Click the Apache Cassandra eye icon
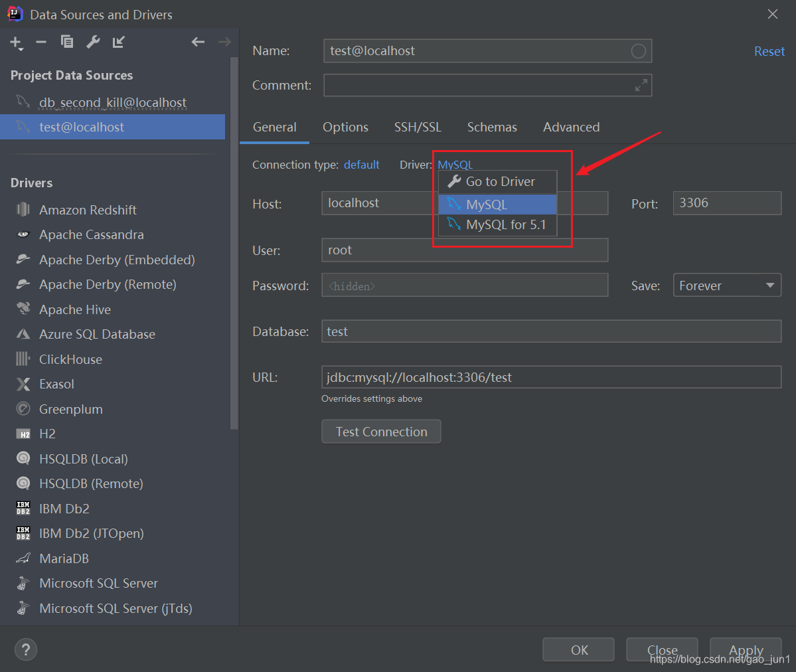Screen dimensions: 796x672 pos(23,234)
